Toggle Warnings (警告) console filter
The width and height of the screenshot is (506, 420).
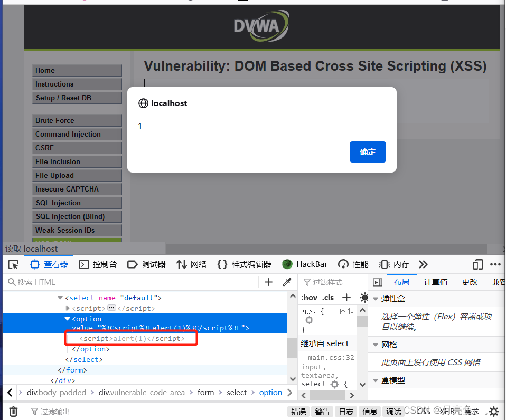322,412
